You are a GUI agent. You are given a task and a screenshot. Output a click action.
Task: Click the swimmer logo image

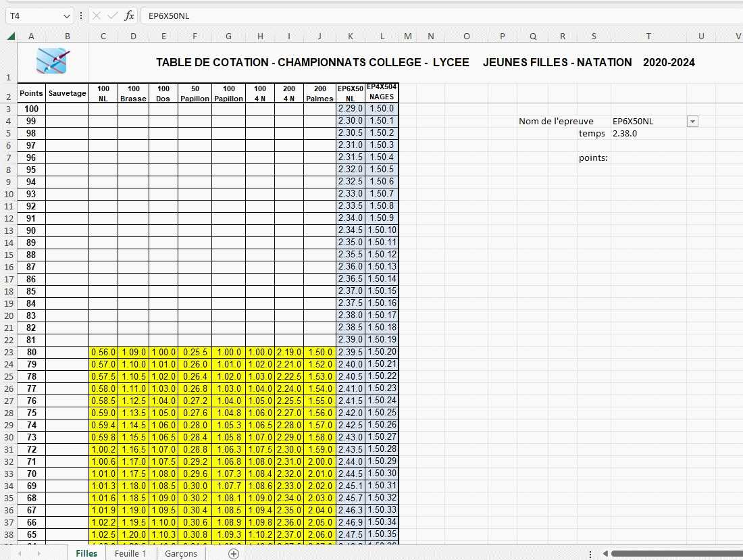[53, 61]
